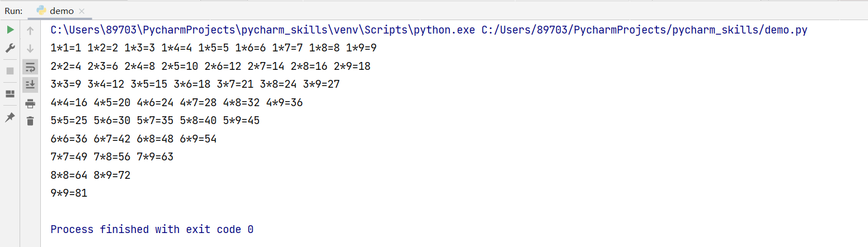Rerun the demo script

pyautogui.click(x=10, y=30)
